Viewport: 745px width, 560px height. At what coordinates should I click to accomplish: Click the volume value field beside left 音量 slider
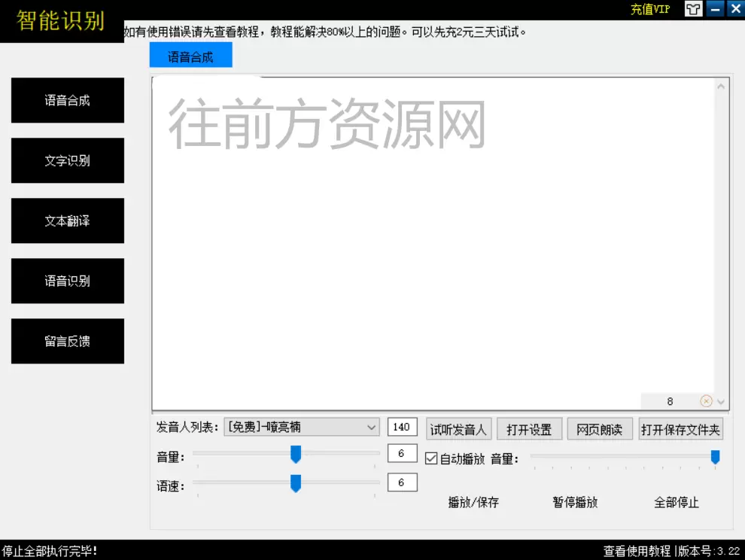click(x=402, y=454)
